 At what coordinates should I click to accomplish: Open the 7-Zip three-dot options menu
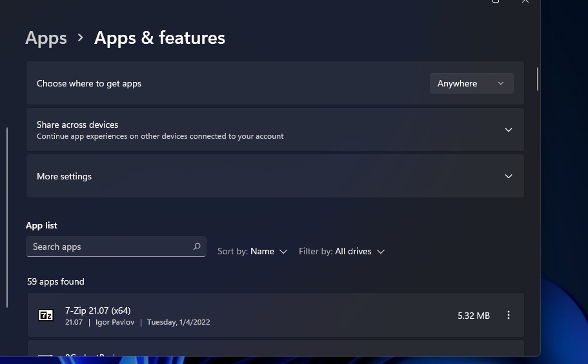(x=509, y=315)
